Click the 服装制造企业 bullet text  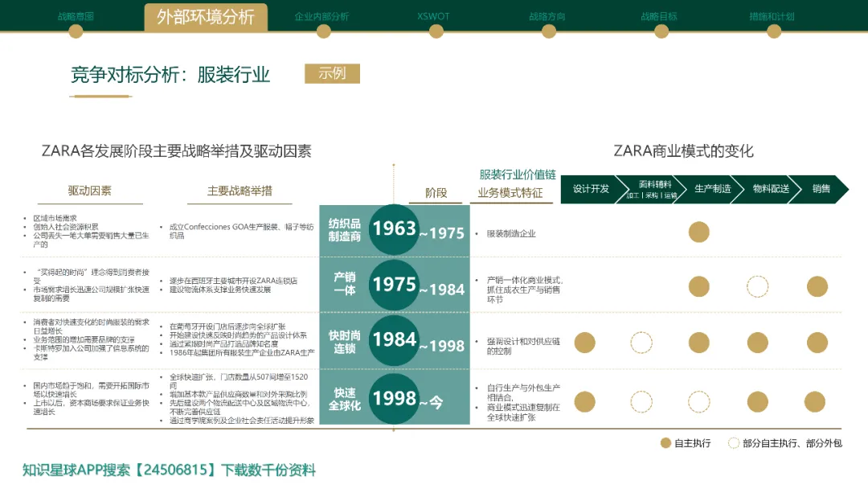[511, 234]
